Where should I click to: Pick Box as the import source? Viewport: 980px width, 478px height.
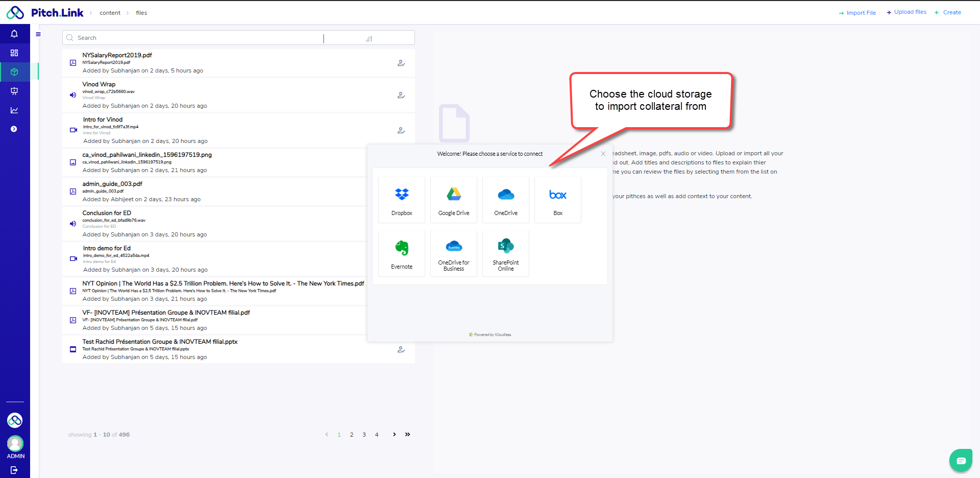tap(558, 200)
